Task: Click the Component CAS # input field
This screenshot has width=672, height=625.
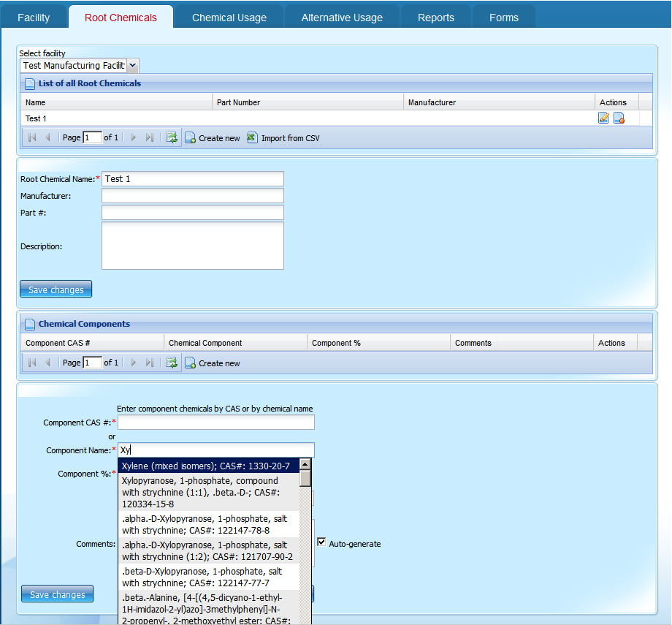Action: (216, 423)
